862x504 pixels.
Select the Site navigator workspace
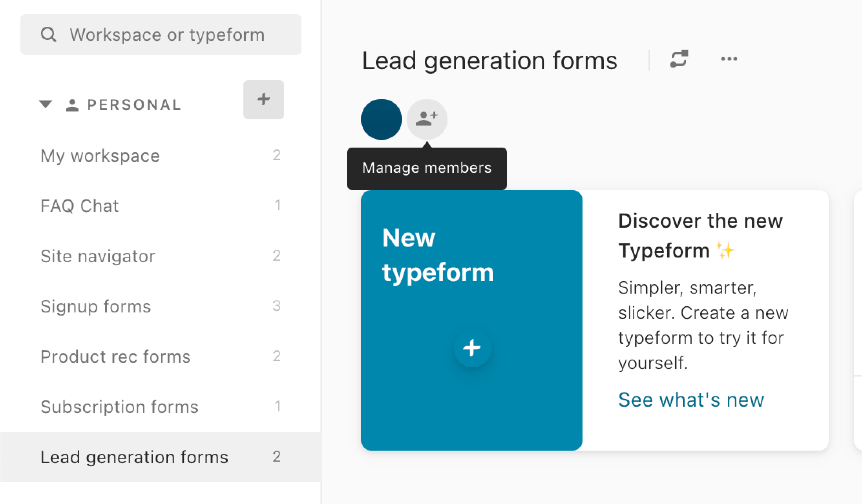[161, 256]
